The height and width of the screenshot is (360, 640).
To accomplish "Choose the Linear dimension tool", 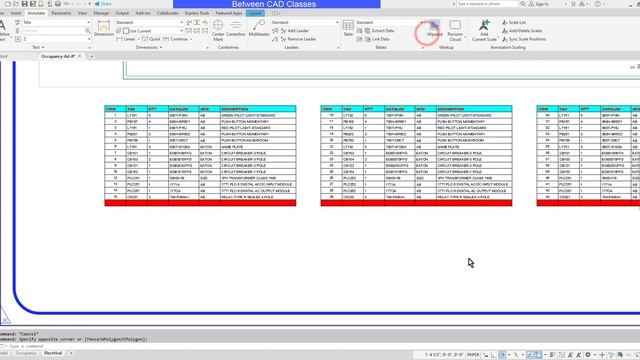I will tap(126, 39).
